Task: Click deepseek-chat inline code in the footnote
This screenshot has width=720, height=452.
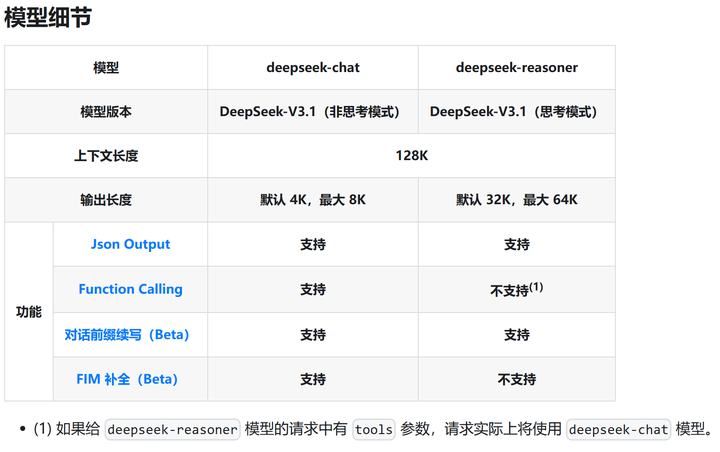Action: (x=618, y=430)
